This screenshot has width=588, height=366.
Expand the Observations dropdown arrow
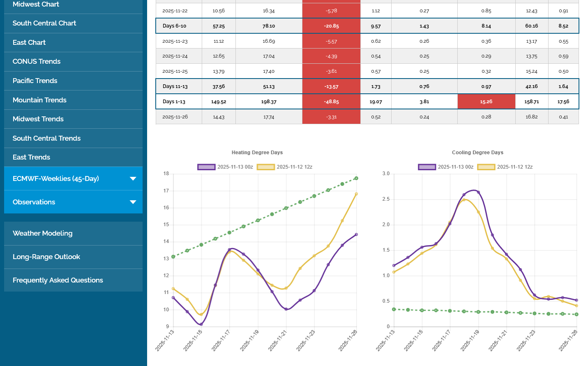click(x=133, y=202)
